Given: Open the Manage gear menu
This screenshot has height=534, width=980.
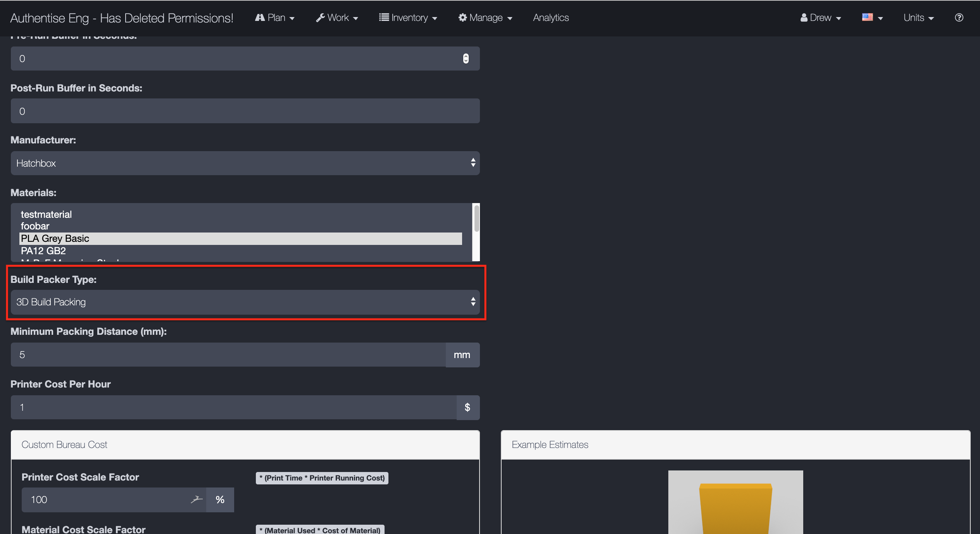Looking at the screenshot, I should [485, 17].
